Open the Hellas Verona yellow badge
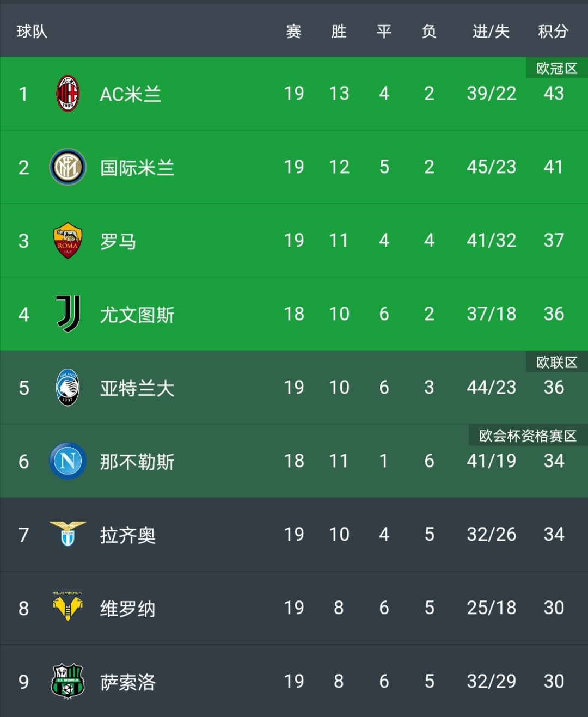Image resolution: width=588 pixels, height=717 pixels. (68, 606)
